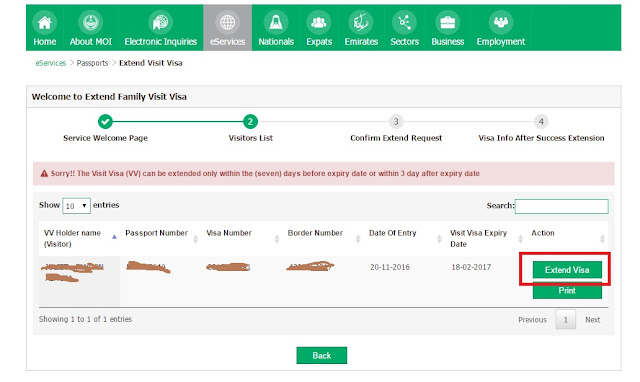This screenshot has height=382, width=640.
Task: Go to Previous page of entries
Action: 532,320
